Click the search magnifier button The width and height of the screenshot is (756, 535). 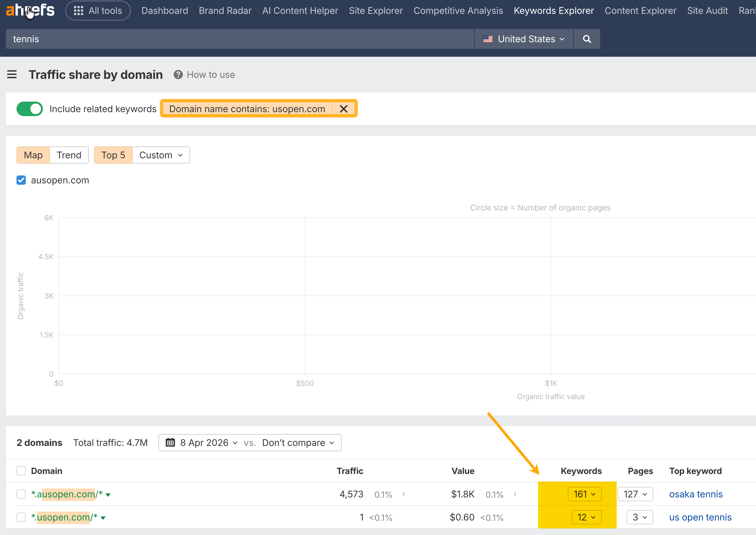[587, 39]
